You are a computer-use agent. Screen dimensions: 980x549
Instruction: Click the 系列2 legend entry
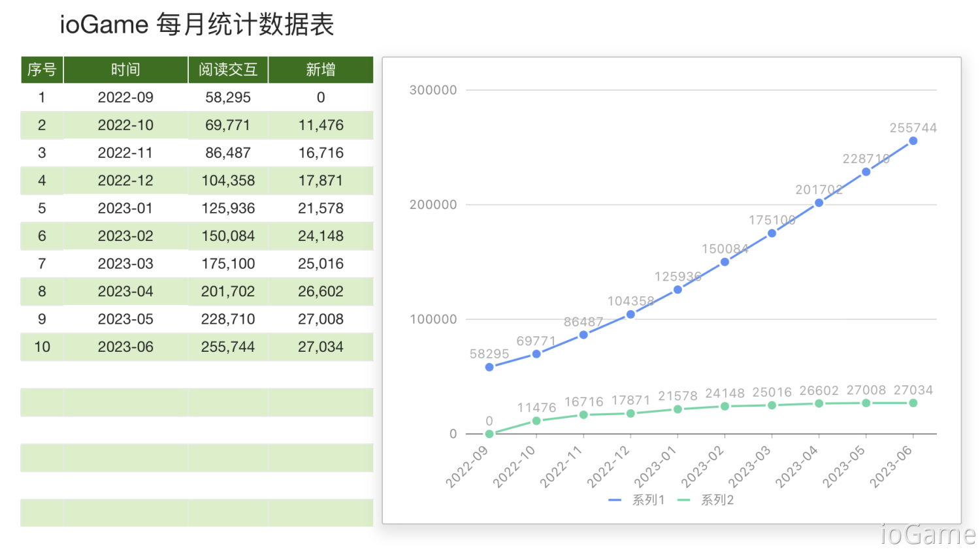click(706, 500)
